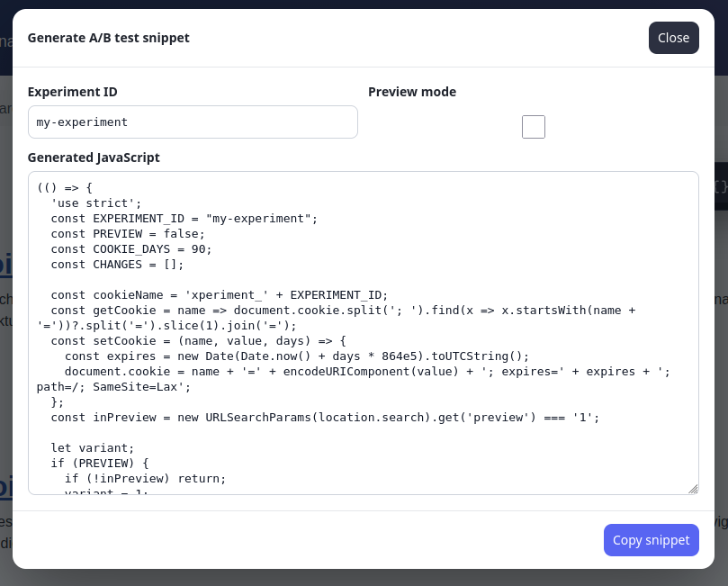728x586 pixels.
Task: Click the if (!inPreview) return line
Action: [x=145, y=479]
